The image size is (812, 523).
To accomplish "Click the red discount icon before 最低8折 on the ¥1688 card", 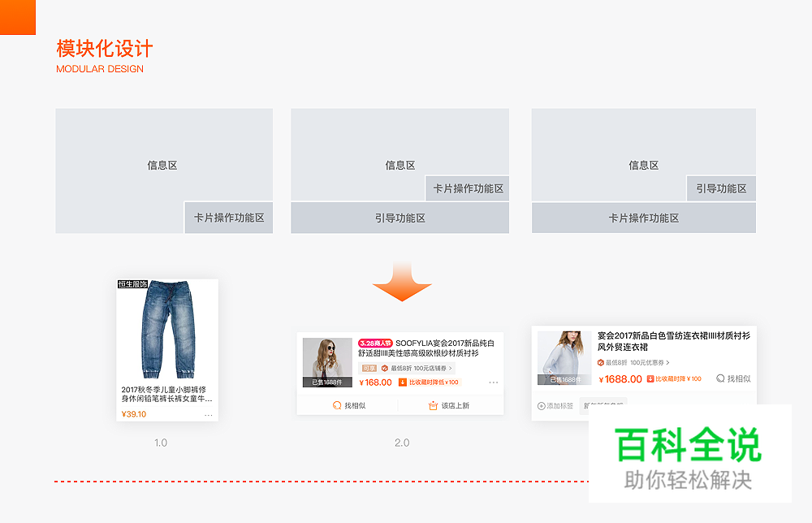I will coord(600,362).
